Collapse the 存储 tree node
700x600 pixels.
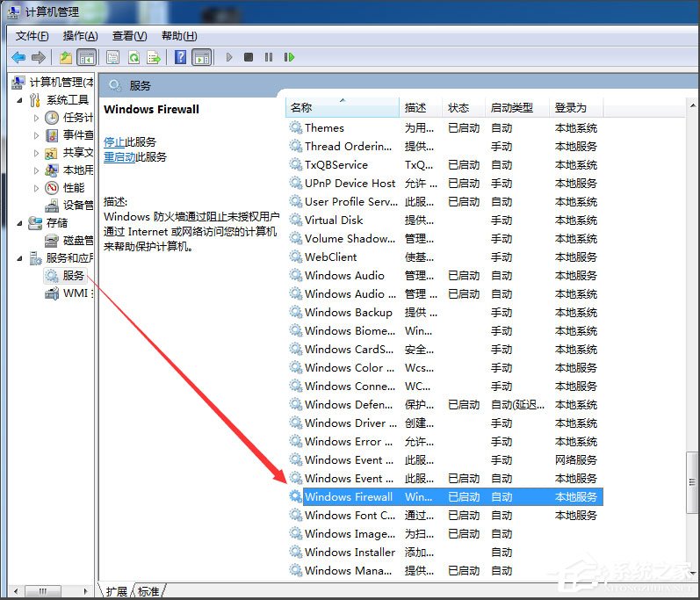point(20,223)
